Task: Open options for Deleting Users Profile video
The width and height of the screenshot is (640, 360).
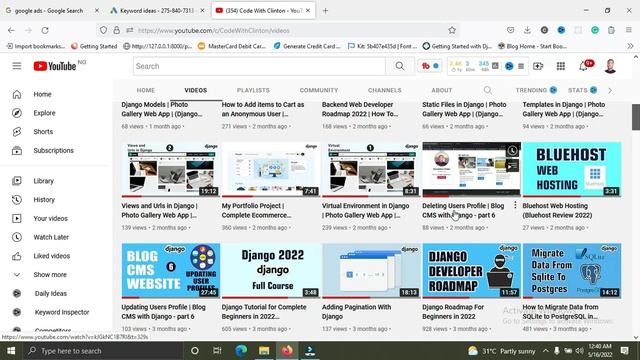Action: (x=515, y=205)
